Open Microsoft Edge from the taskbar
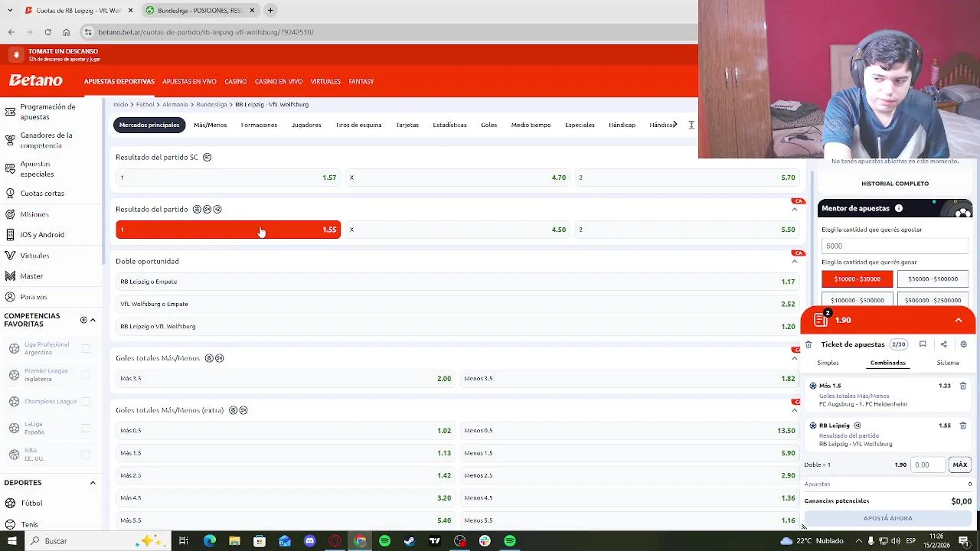Image resolution: width=980 pixels, height=551 pixels. tap(209, 541)
